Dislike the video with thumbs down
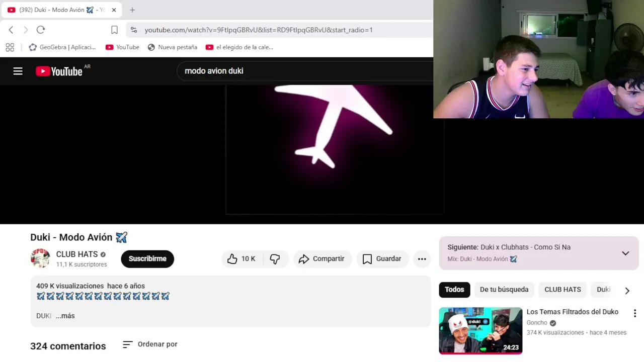 (275, 258)
